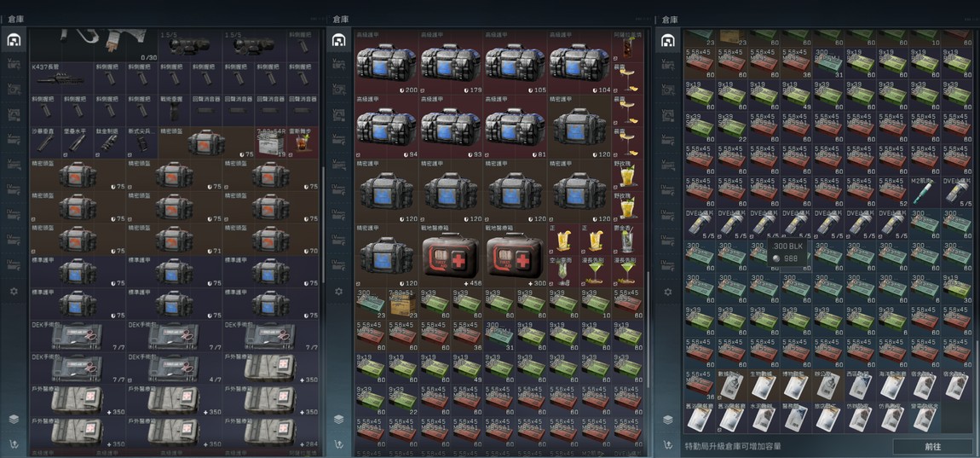Viewport: 980px width, 458px height.
Task: Open the left warehouse home icon
Action: click(x=14, y=41)
